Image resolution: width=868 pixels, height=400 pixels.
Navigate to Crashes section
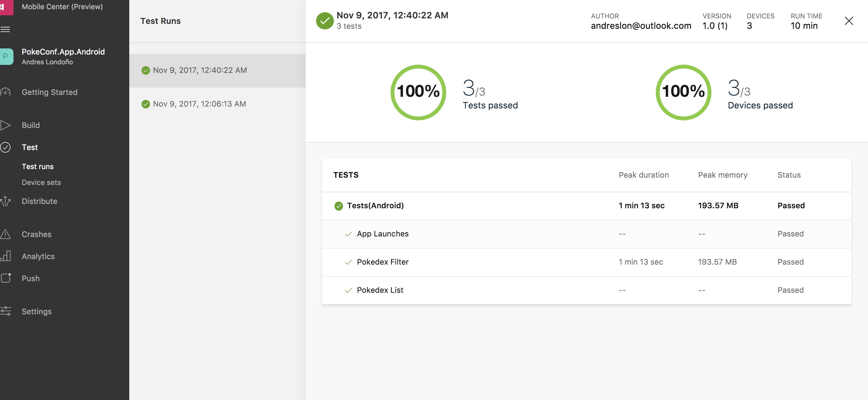click(36, 234)
